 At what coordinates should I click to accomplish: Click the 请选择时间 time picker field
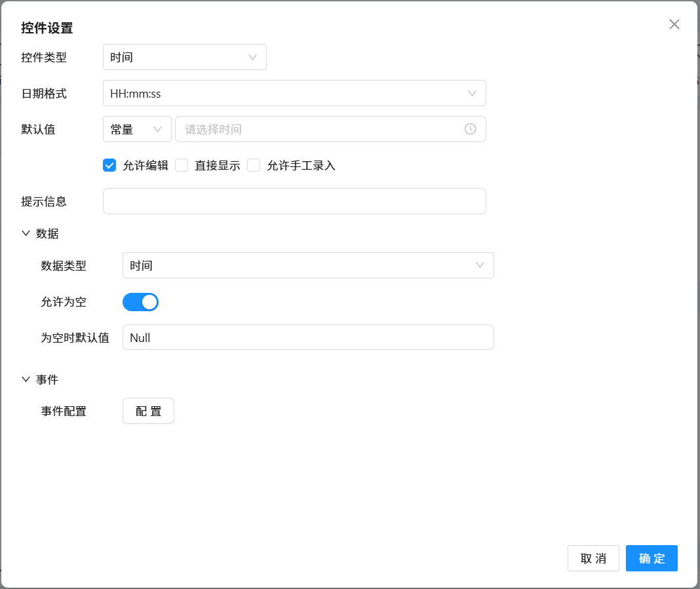click(x=330, y=130)
